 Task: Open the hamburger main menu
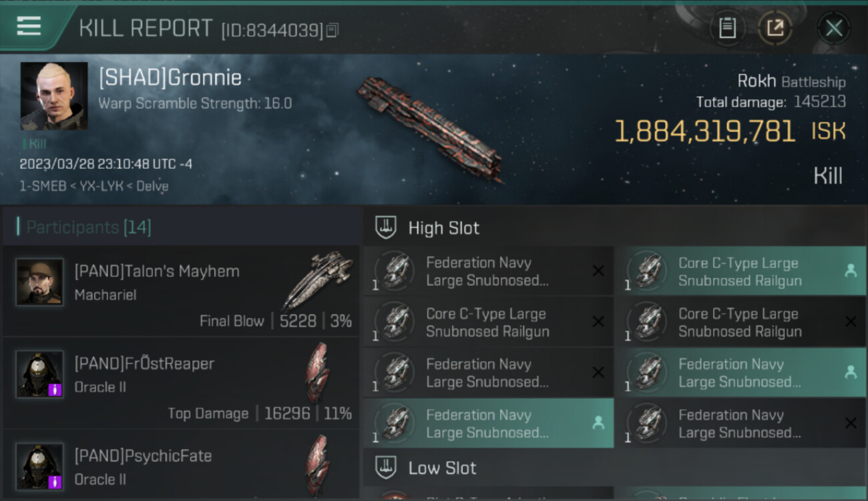(29, 27)
